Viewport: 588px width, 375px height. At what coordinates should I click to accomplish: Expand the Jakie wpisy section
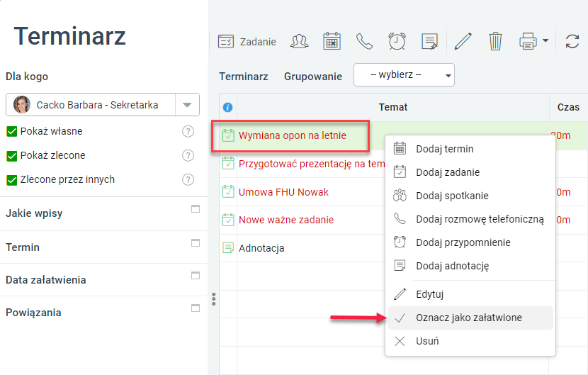(196, 208)
